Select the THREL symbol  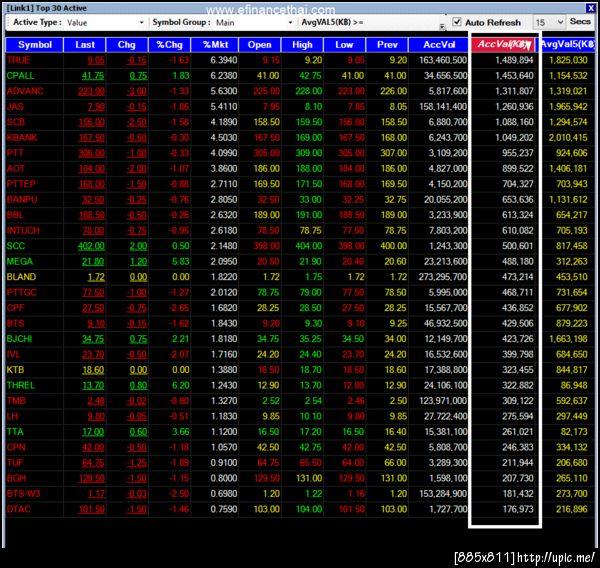click(21, 385)
